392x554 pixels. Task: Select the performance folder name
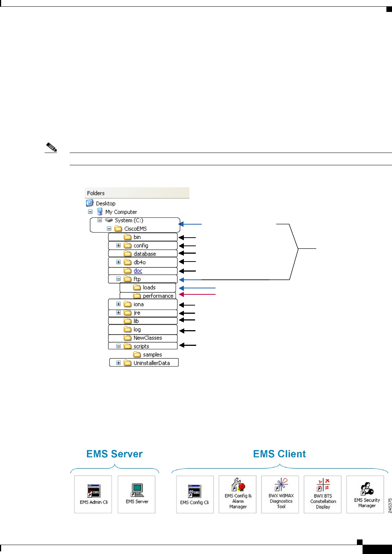click(158, 296)
